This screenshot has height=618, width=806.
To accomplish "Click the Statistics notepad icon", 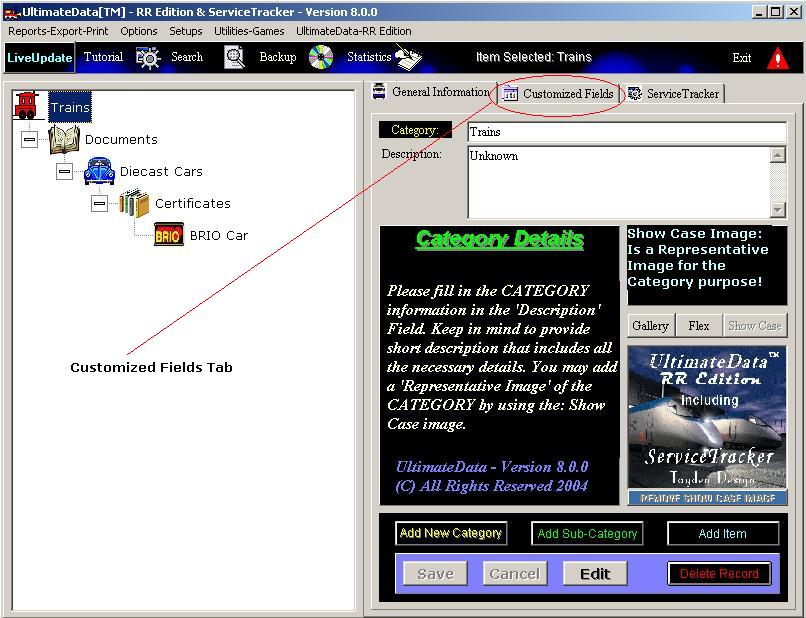I will coord(409,58).
